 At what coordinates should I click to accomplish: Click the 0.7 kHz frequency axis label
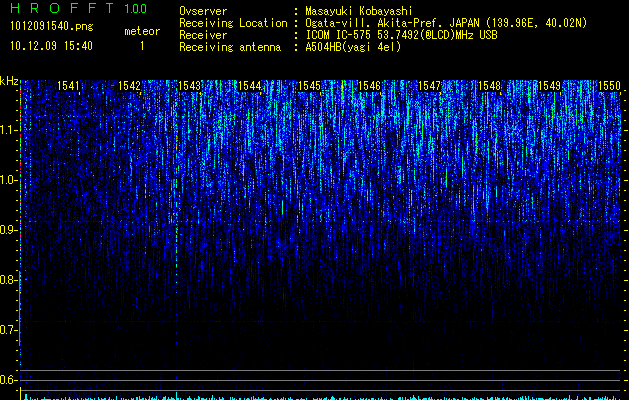tap(8, 330)
